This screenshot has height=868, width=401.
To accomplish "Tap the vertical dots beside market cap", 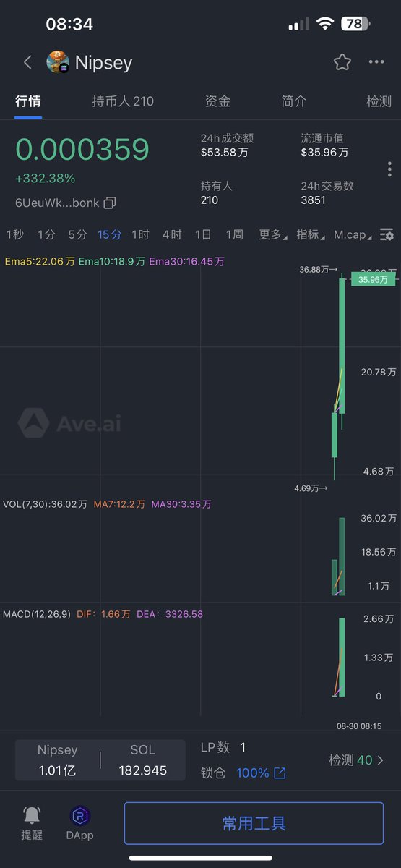I will coord(389,169).
